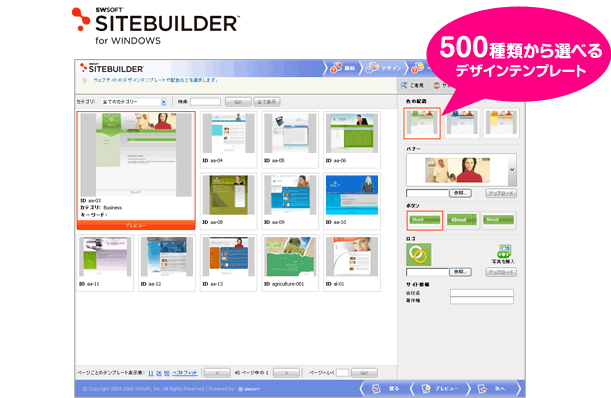Click the logo Upload button
The height and width of the screenshot is (398, 611).
(x=501, y=272)
